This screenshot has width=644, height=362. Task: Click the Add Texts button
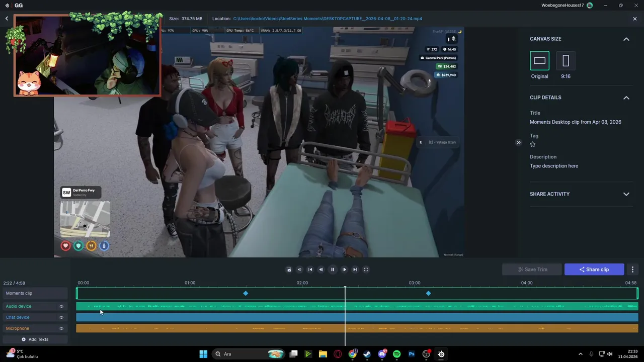coord(35,339)
